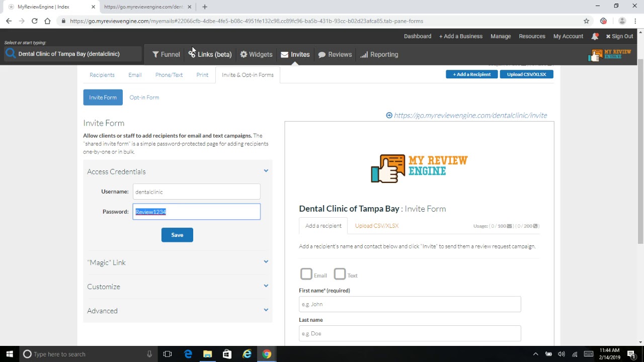Image resolution: width=644 pixels, height=362 pixels.
Task: Select the Invite Form pill
Action: pyautogui.click(x=103, y=98)
